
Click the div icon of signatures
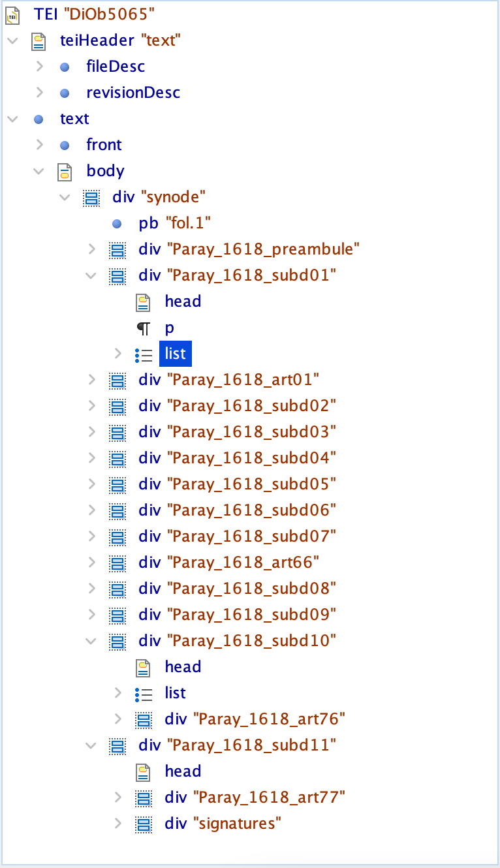click(143, 824)
